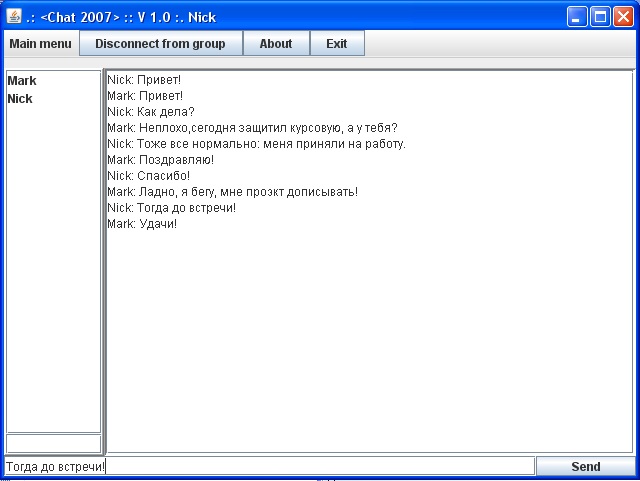Click 'Nick: Тогда до встречи!' in chat log

pos(171,207)
